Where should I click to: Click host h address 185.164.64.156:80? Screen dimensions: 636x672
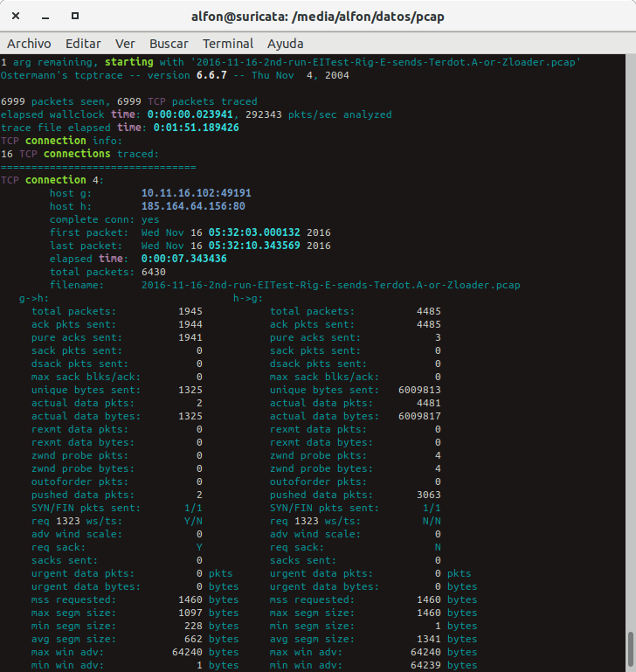coord(193,206)
